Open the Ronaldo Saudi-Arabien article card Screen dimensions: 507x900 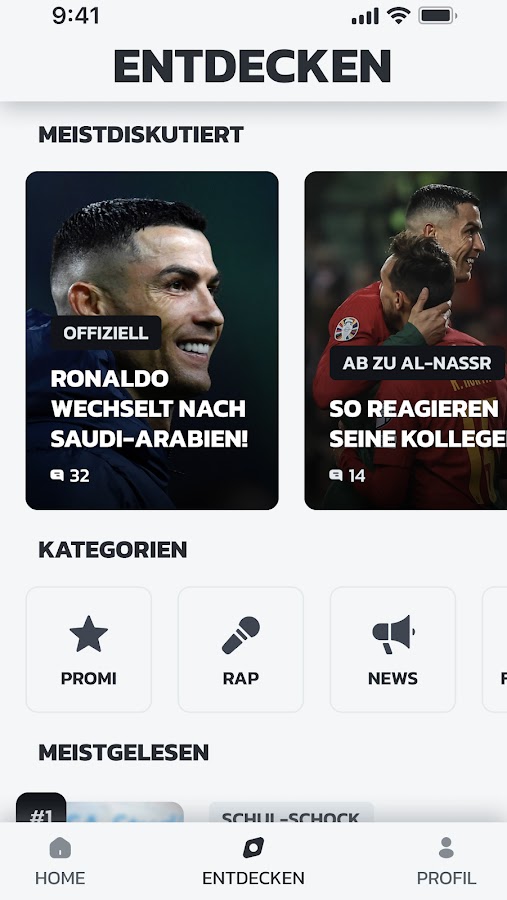(x=152, y=340)
